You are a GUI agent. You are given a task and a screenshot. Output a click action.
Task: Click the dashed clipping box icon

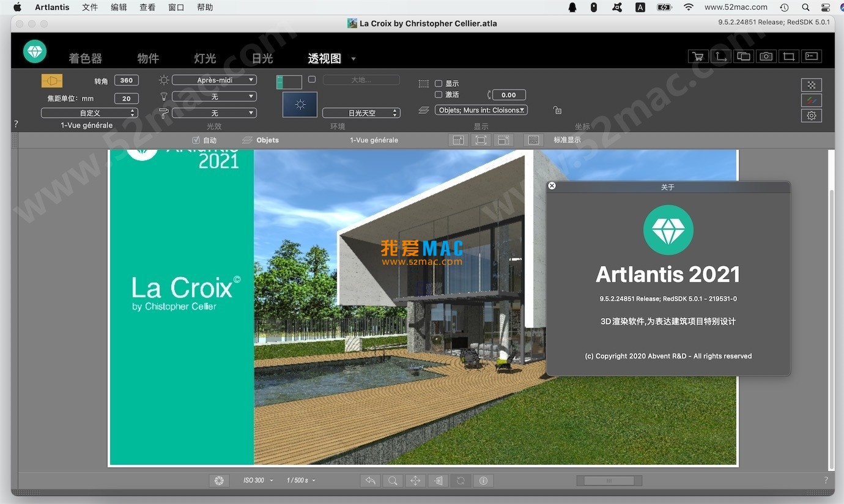click(423, 84)
